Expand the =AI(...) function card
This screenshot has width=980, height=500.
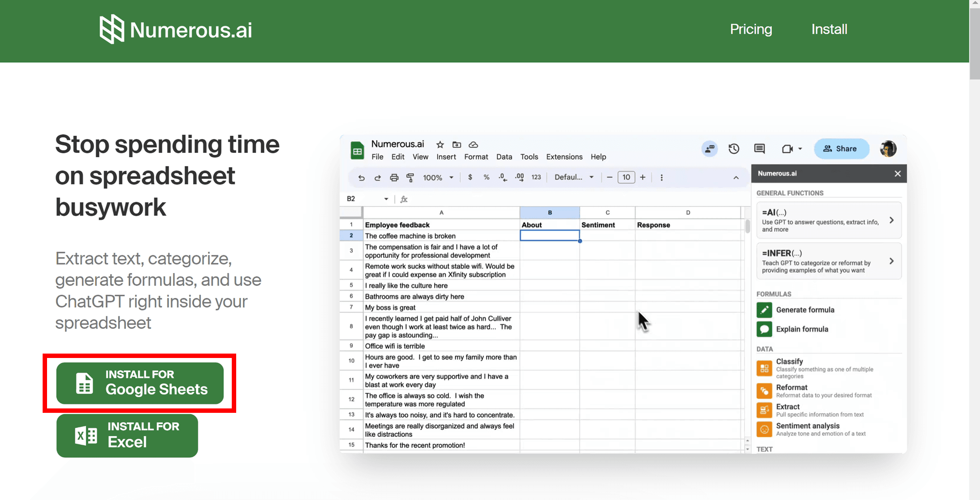point(829,220)
